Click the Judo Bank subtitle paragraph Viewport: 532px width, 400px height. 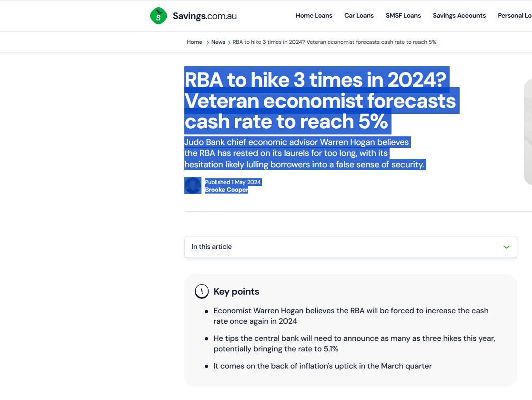point(305,153)
